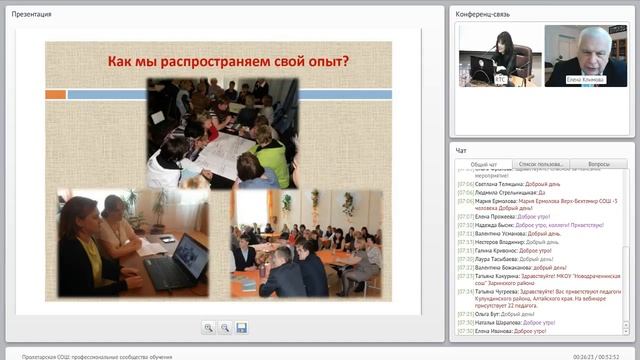Viewport: 640px width, 360px height.
Task: Save the presentation with floppy disk icon
Action: point(242,328)
